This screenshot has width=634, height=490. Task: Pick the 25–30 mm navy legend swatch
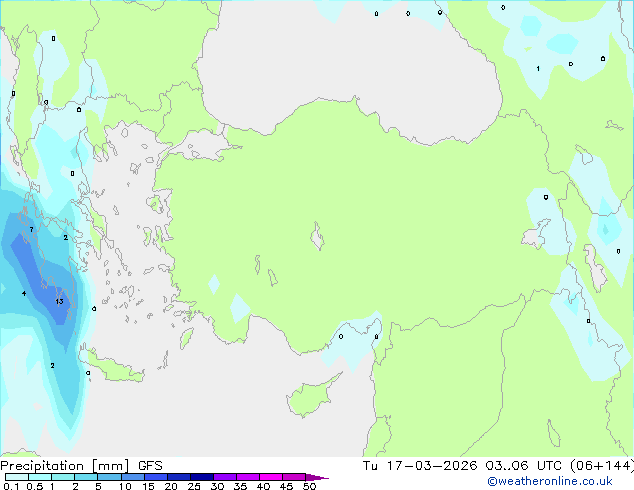[202, 477]
